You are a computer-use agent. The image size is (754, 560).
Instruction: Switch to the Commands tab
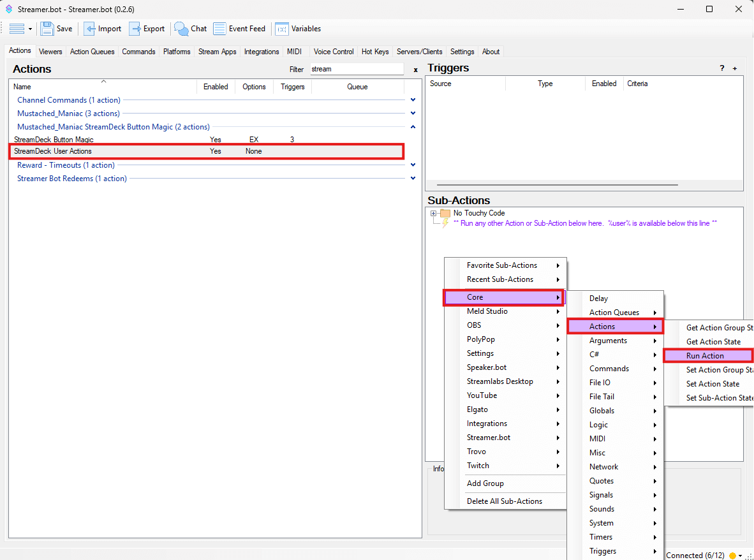[138, 52]
